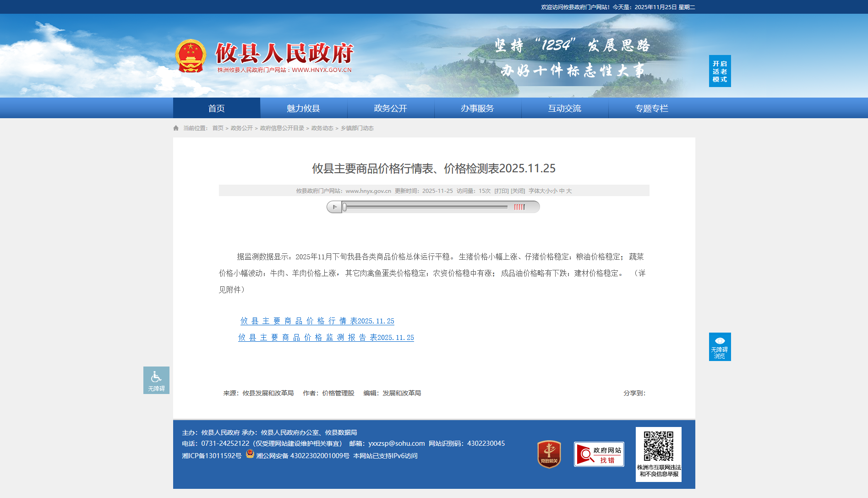Set font size to 大 (large)
The width and height of the screenshot is (868, 498).
pyautogui.click(x=569, y=191)
